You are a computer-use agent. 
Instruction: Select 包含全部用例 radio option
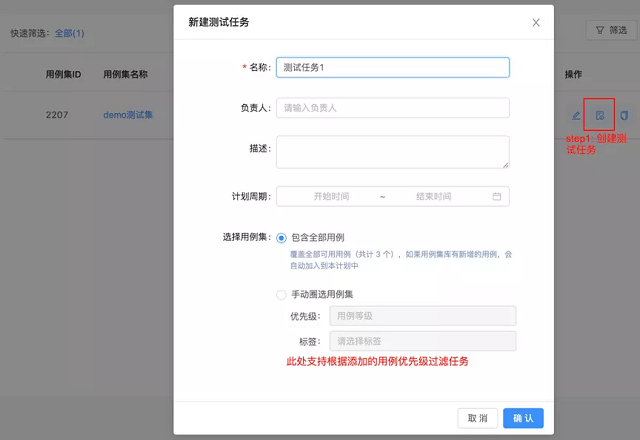281,238
